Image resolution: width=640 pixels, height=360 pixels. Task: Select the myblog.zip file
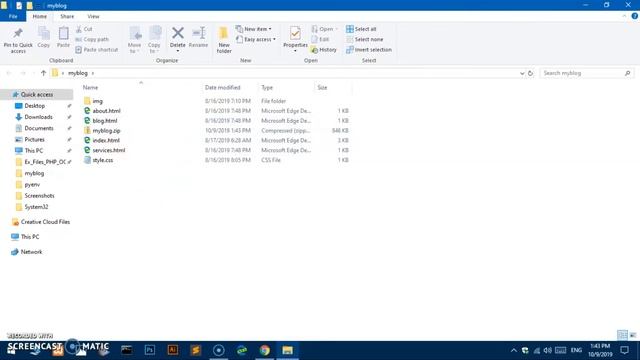point(102,130)
